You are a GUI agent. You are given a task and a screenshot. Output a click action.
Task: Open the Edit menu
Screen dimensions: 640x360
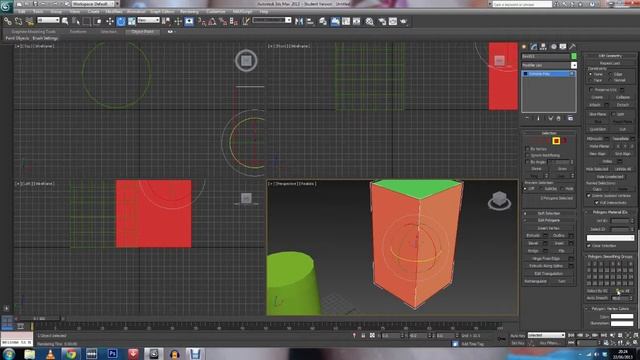21,12
